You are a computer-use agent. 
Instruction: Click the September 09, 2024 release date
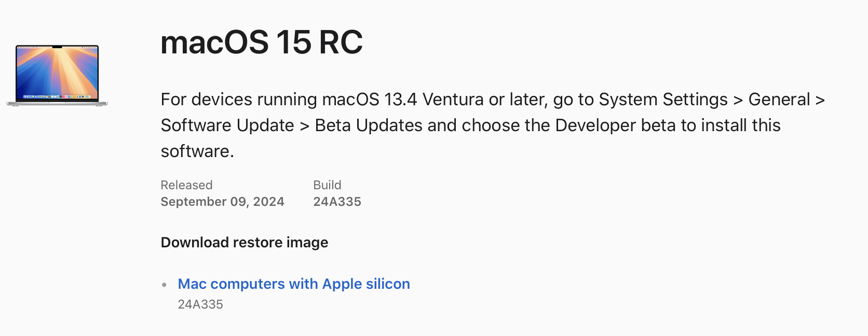click(222, 202)
